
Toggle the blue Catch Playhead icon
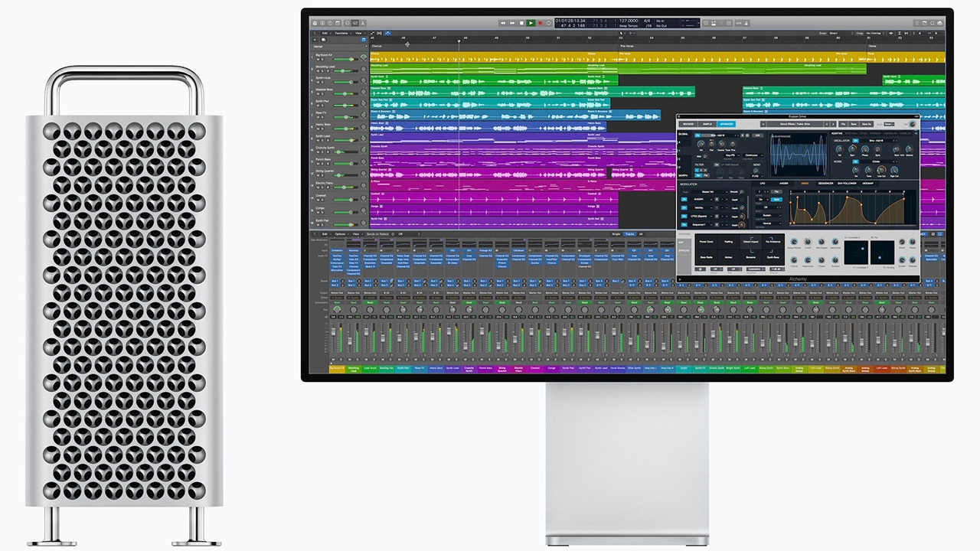click(x=388, y=33)
